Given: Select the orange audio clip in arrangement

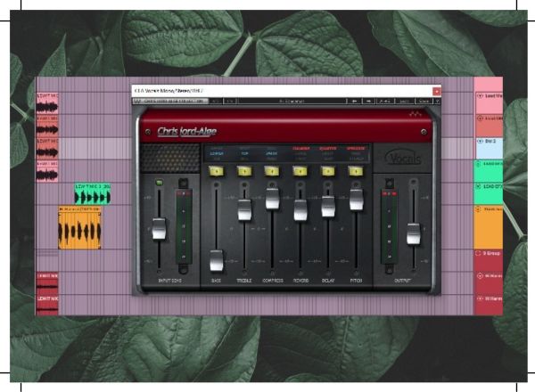Looking at the screenshot, I should point(79,230).
